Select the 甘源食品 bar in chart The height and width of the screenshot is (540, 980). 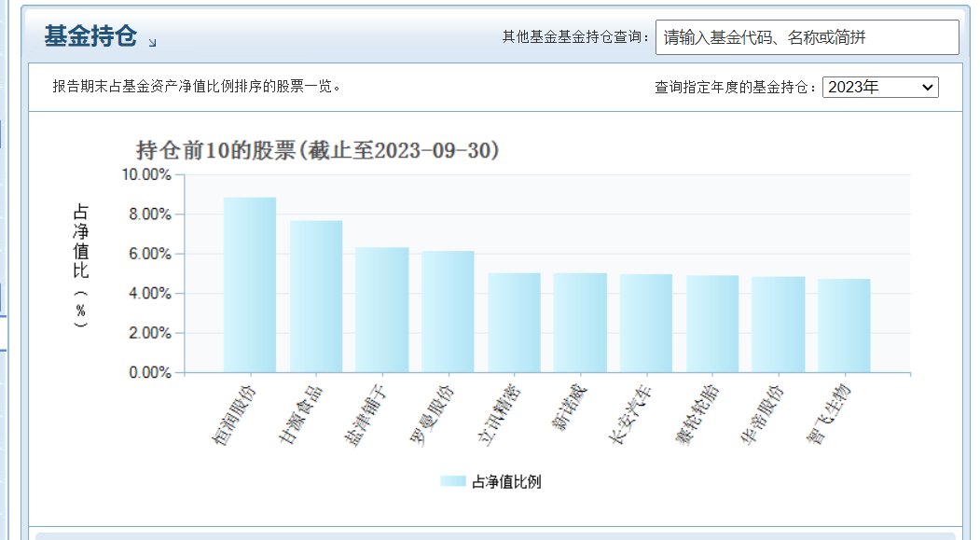pos(316,297)
